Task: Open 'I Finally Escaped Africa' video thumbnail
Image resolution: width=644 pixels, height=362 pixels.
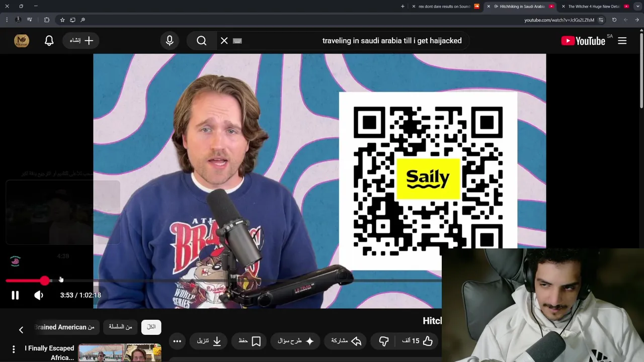Action: tap(120, 353)
